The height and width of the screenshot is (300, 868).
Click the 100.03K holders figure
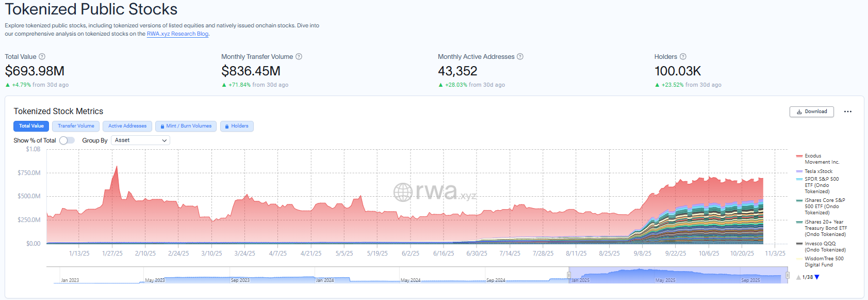[678, 71]
